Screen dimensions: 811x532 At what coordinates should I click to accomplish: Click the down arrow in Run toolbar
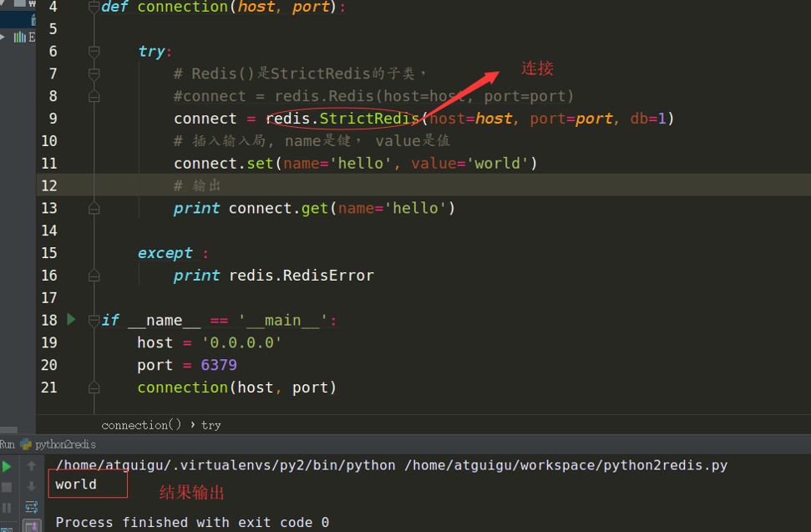click(31, 487)
